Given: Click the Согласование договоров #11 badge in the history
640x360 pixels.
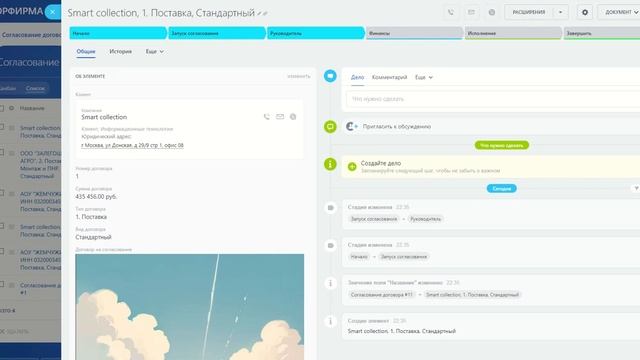Looking at the screenshot, I should [382, 295].
